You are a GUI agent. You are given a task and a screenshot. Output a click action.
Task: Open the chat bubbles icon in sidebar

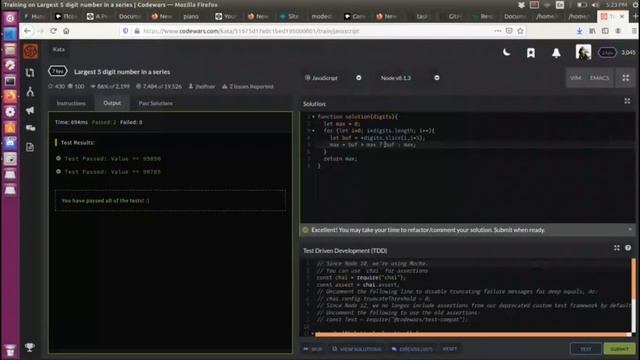click(30, 128)
